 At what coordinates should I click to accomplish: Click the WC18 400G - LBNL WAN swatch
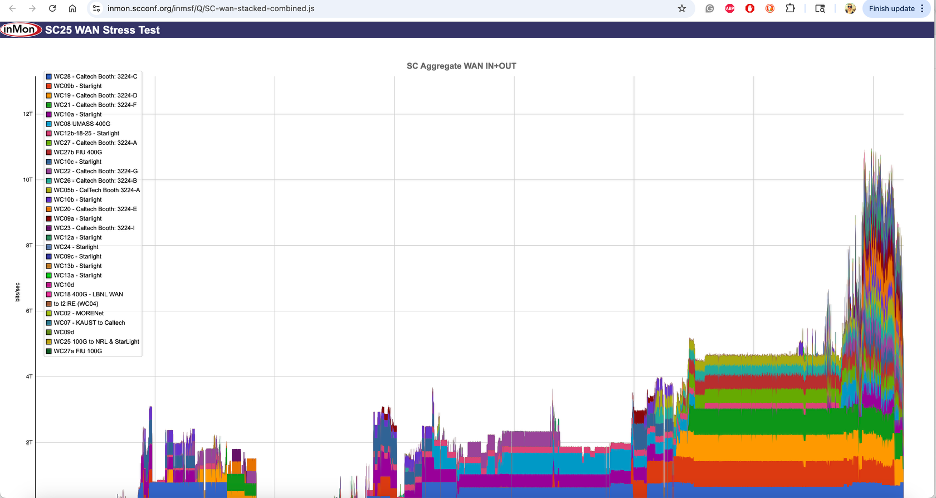point(49,294)
